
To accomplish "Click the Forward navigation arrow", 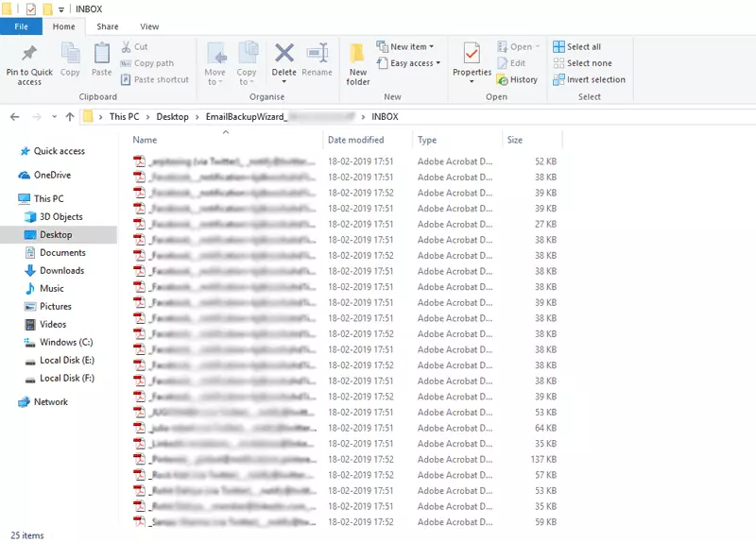I will (x=37, y=116).
